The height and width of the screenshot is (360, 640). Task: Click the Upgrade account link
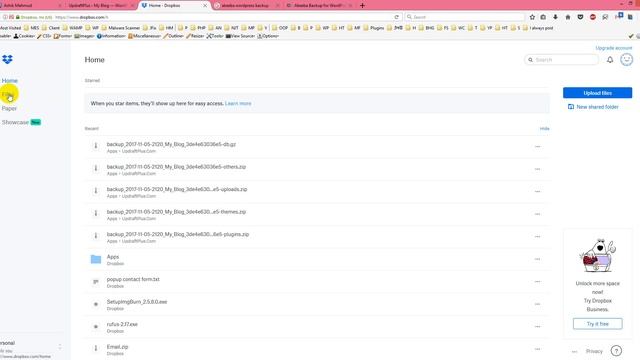(x=613, y=48)
